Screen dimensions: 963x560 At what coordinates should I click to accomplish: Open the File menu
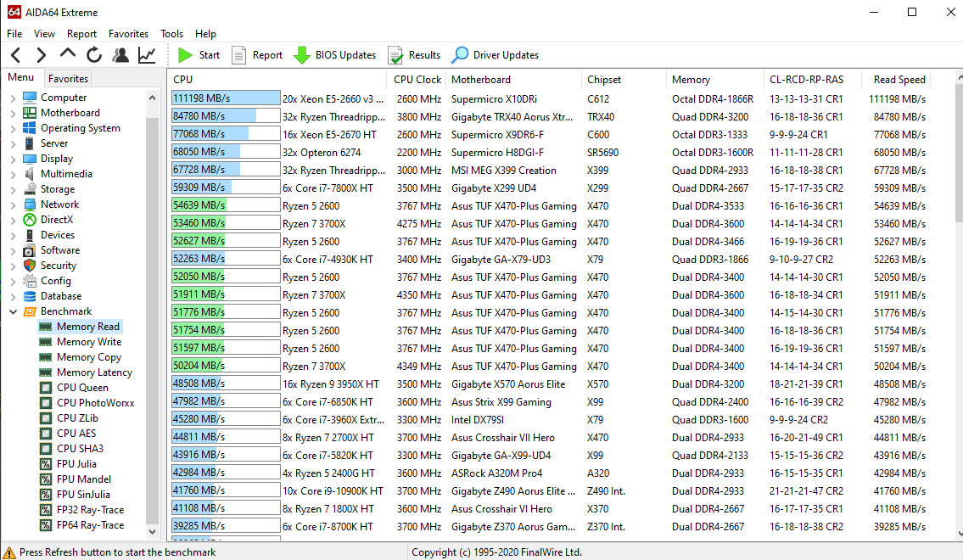14,34
